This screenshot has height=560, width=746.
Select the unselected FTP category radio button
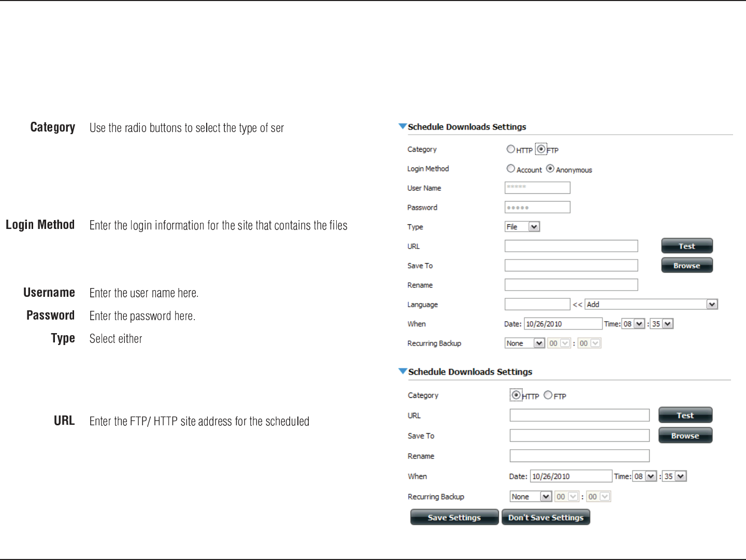pyautogui.click(x=548, y=395)
